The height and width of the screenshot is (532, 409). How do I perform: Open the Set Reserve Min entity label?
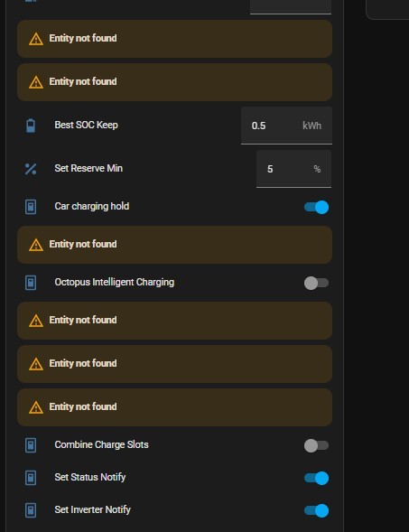coord(88,168)
